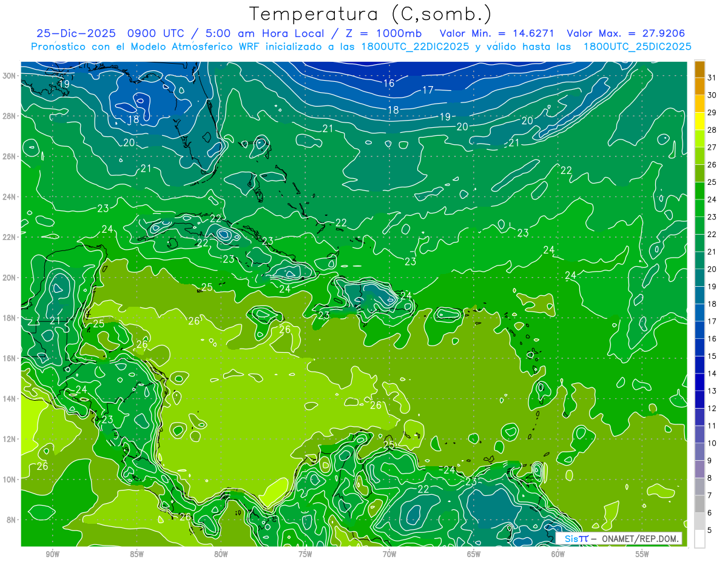
Task: Select the gray swatch between 6 and 7
Action: tap(699, 504)
